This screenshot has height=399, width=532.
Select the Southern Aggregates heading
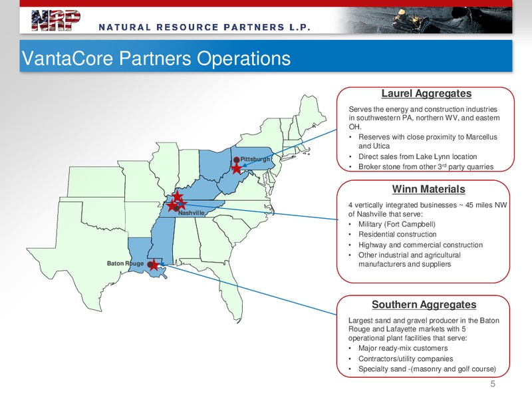tap(424, 305)
